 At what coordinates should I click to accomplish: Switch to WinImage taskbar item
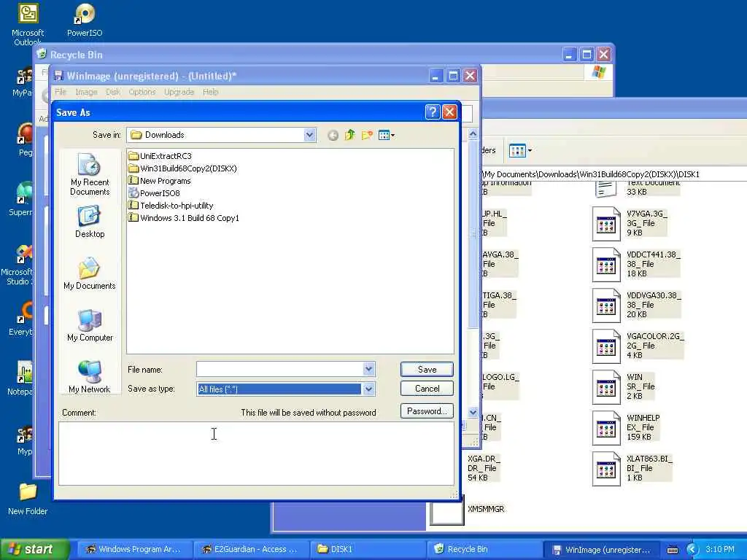pyautogui.click(x=601, y=550)
